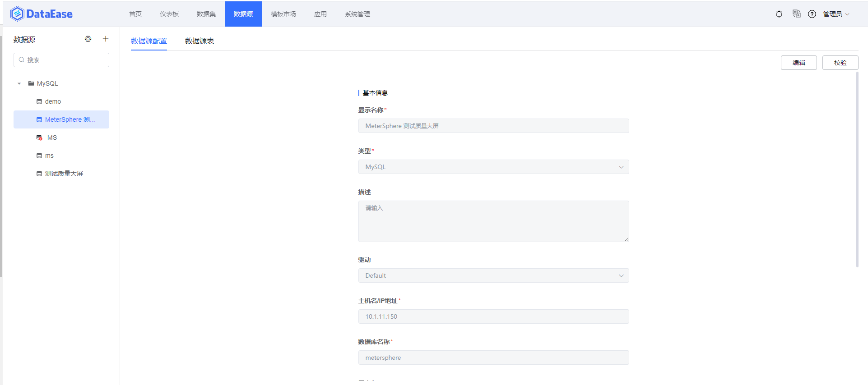Collapse the MySQL tree group
This screenshot has width=868, height=385.
pyautogui.click(x=19, y=83)
